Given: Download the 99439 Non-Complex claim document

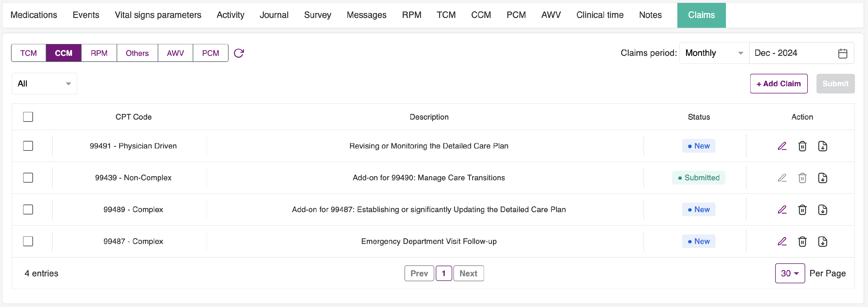Looking at the screenshot, I should pos(823,178).
